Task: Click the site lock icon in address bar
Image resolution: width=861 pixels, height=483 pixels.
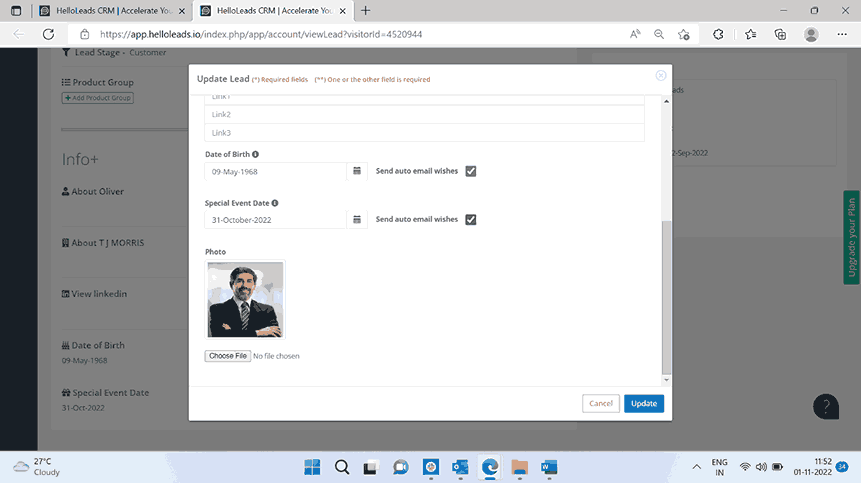Action: pos(84,34)
